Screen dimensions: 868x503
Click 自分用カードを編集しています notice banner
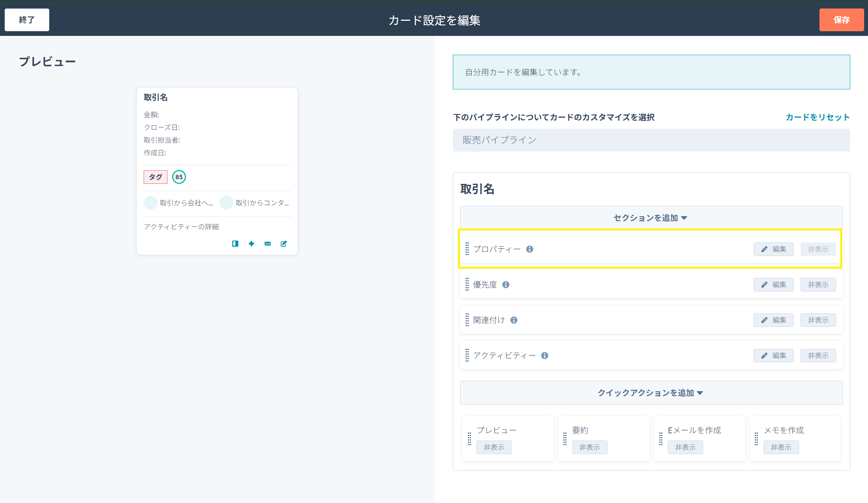pyautogui.click(x=651, y=72)
